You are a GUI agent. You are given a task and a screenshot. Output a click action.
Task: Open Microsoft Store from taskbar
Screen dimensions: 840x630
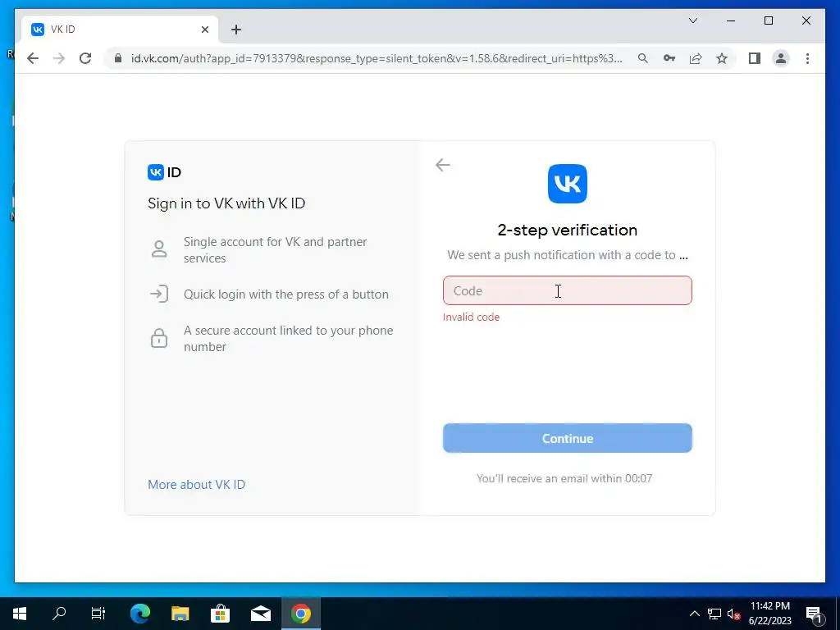pyautogui.click(x=220, y=614)
